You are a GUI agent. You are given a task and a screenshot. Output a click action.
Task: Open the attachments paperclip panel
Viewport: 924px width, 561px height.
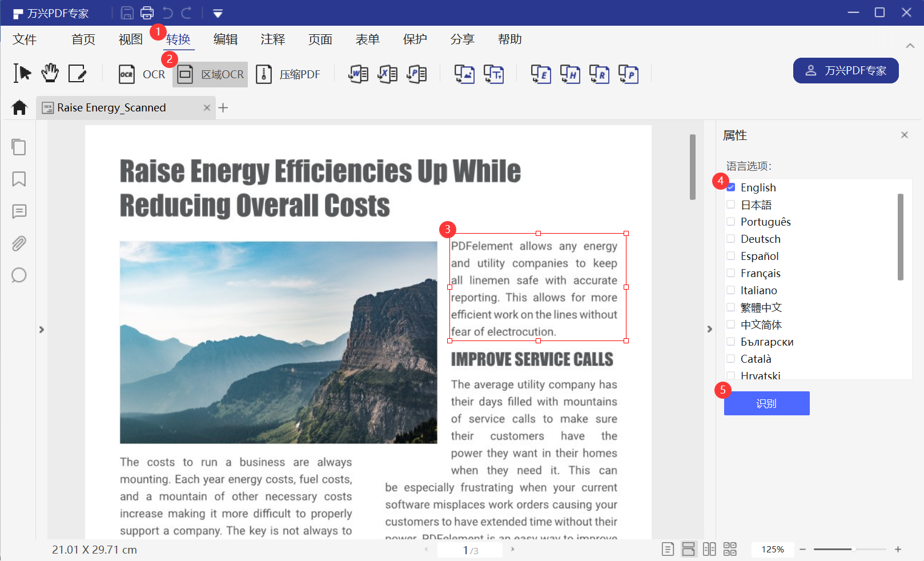pyautogui.click(x=19, y=243)
